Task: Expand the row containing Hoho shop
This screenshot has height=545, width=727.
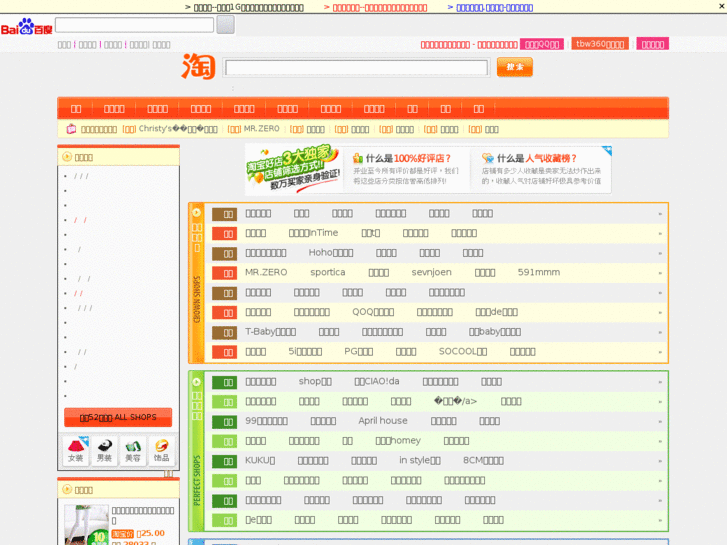Action: (660, 254)
